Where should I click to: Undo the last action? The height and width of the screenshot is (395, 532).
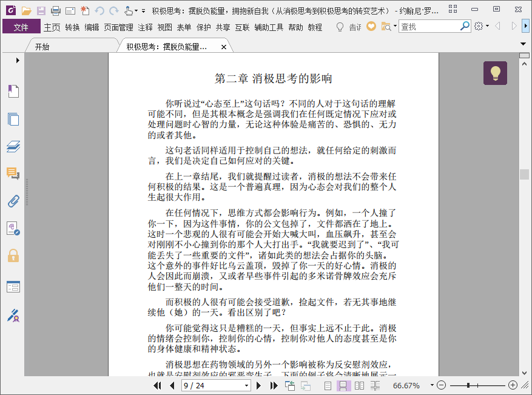point(99,11)
